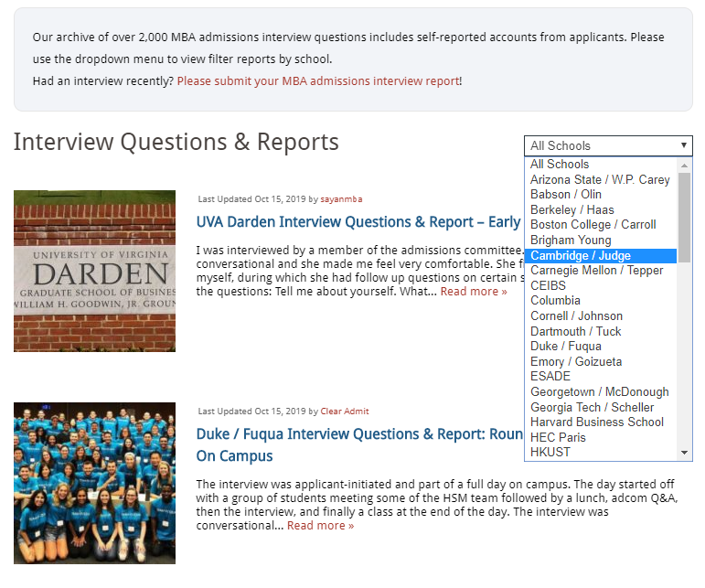
Task: Choose Emory / Goizueta option
Action: pos(601,361)
